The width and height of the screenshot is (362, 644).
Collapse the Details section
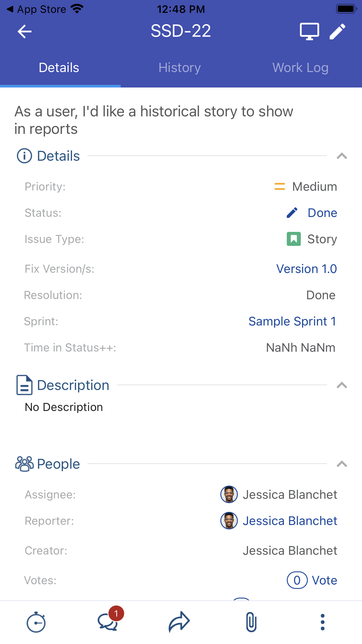coord(342,156)
